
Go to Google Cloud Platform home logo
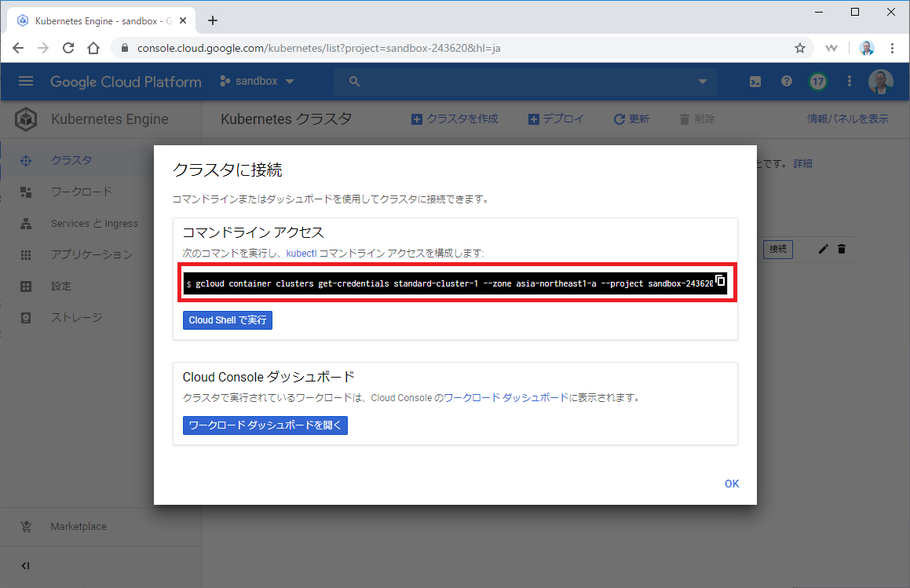coord(126,82)
